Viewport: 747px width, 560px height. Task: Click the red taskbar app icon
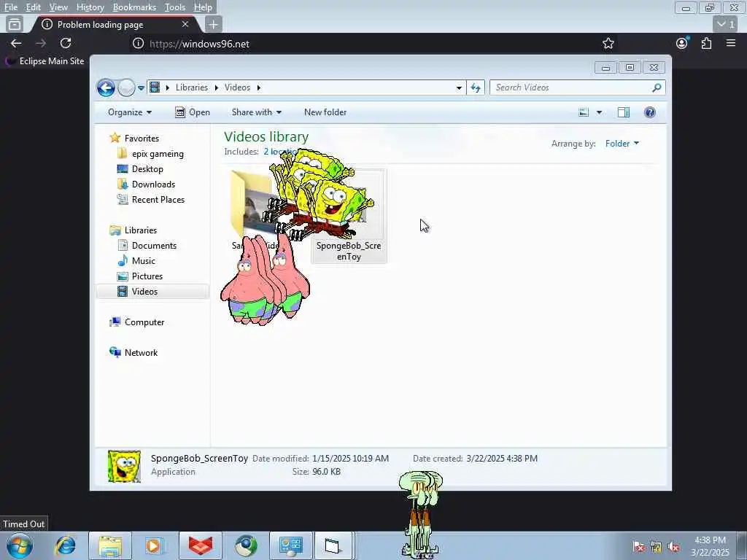point(201,545)
